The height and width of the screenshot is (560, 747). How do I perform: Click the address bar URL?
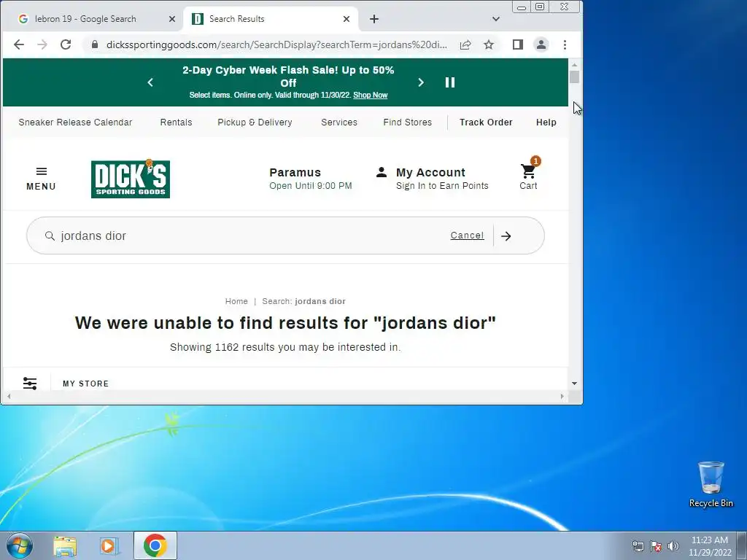pyautogui.click(x=276, y=44)
